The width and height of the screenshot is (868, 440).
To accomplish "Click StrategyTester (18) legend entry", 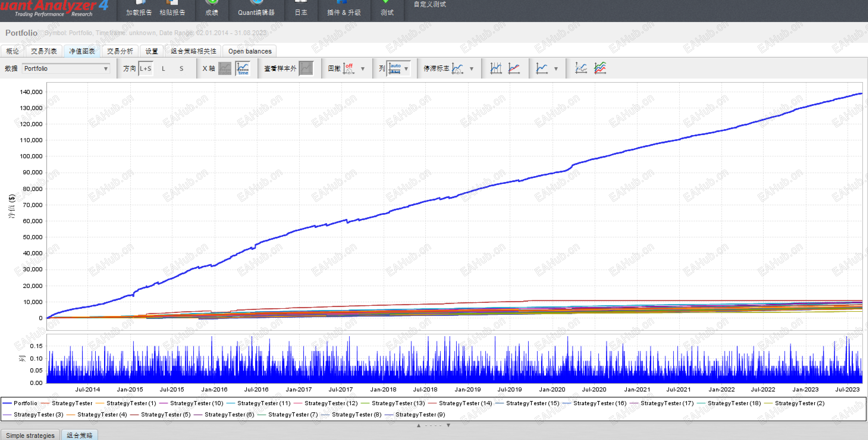I will (729, 403).
